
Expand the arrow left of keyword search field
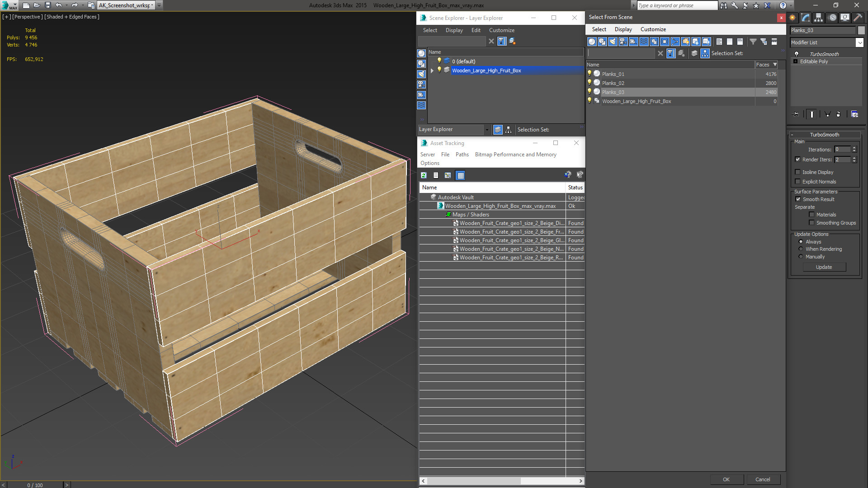pos(633,5)
